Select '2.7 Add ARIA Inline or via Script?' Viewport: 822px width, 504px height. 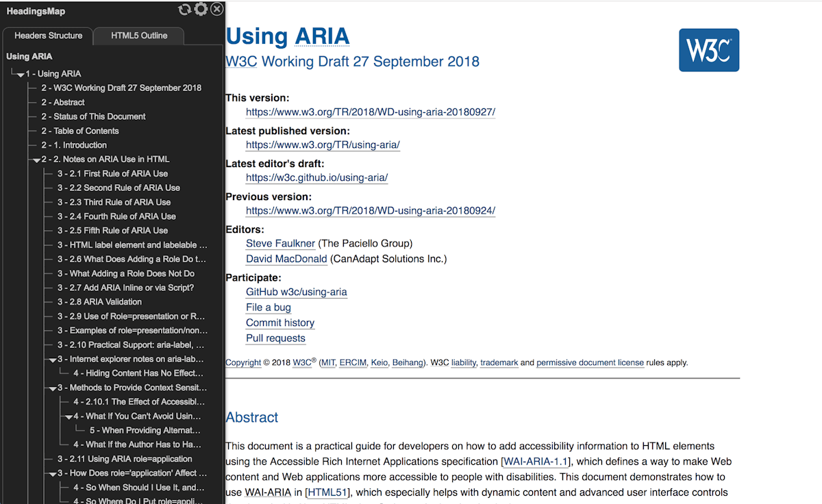pos(125,288)
